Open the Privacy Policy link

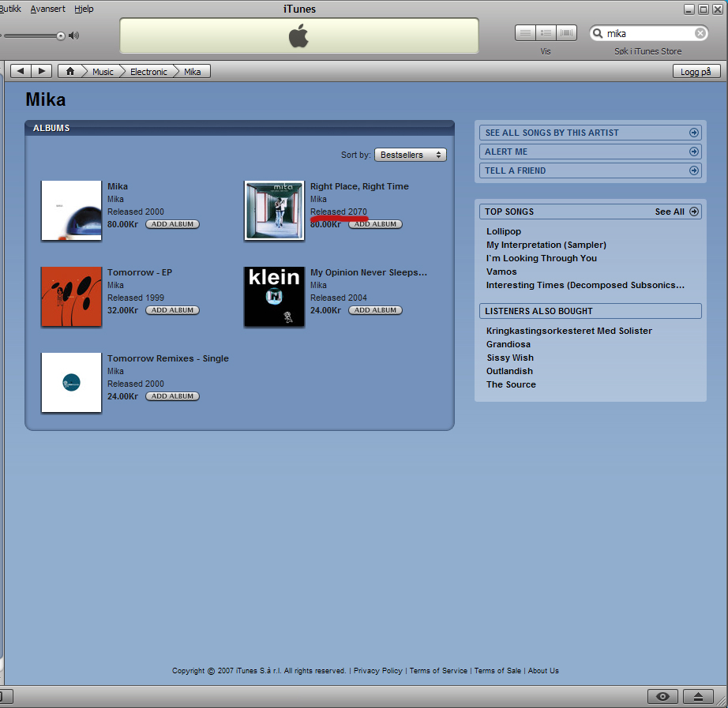[378, 671]
